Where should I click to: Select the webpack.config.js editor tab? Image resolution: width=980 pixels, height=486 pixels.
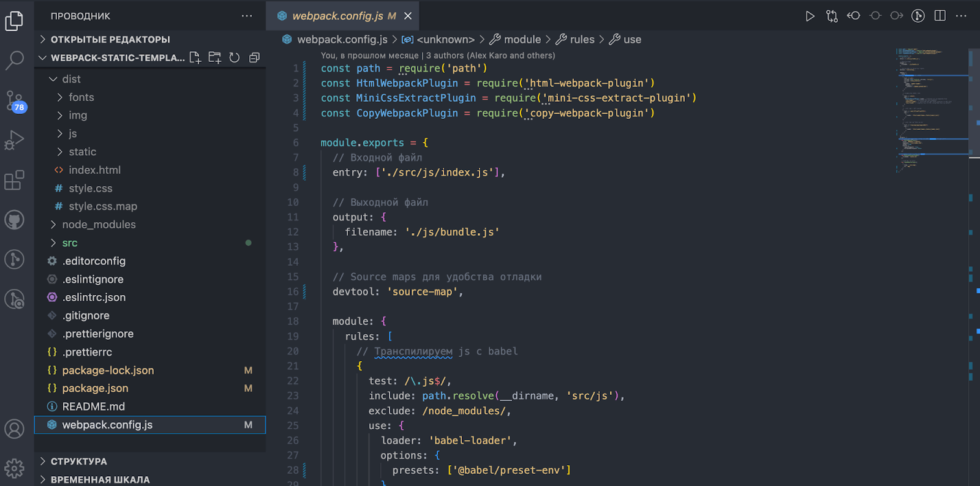[337, 16]
